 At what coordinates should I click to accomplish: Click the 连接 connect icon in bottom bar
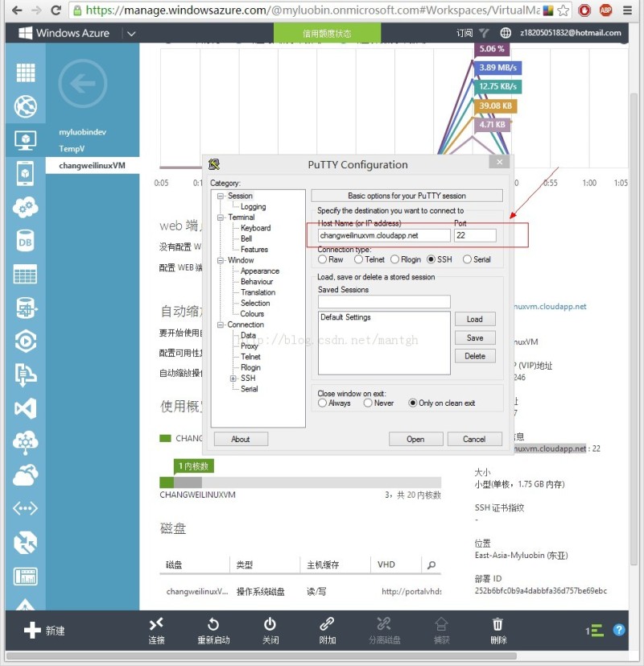click(156, 624)
